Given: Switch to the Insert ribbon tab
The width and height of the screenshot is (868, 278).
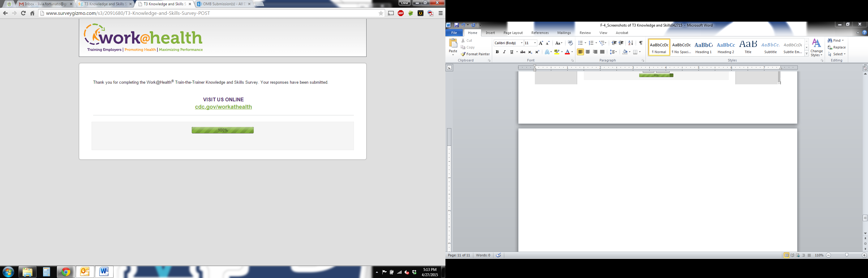Looking at the screenshot, I should coord(490,33).
